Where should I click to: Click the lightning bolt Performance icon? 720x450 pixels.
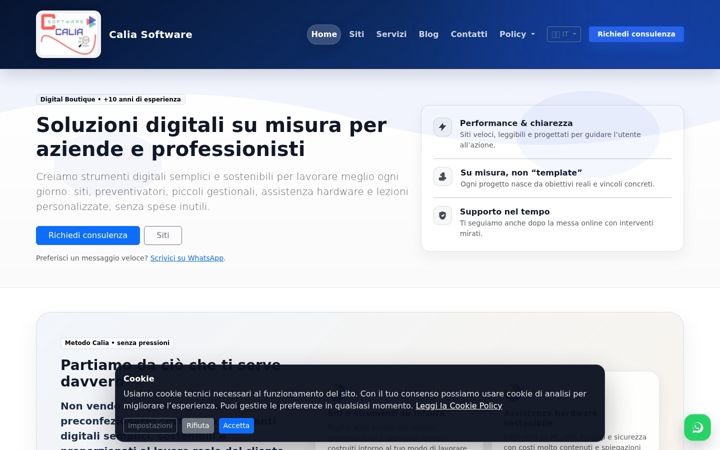point(443,127)
